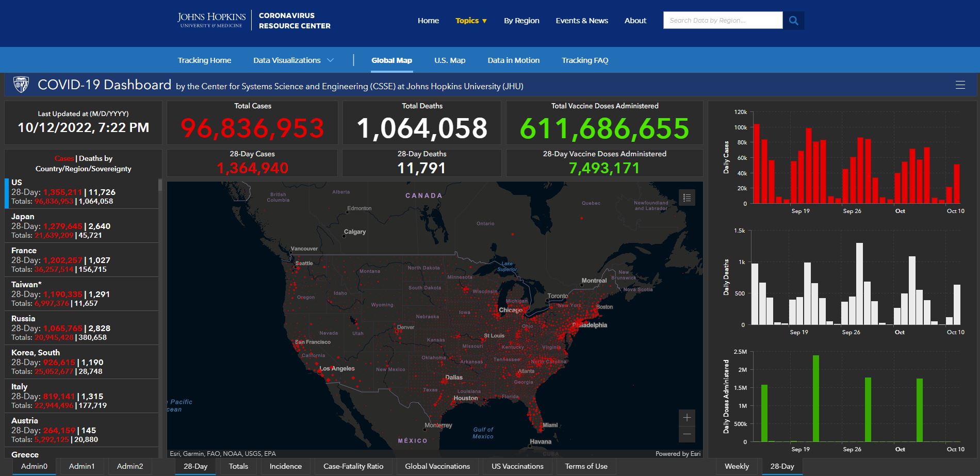Focus the Search Data by Region field
The image size is (980, 476).
[723, 21]
